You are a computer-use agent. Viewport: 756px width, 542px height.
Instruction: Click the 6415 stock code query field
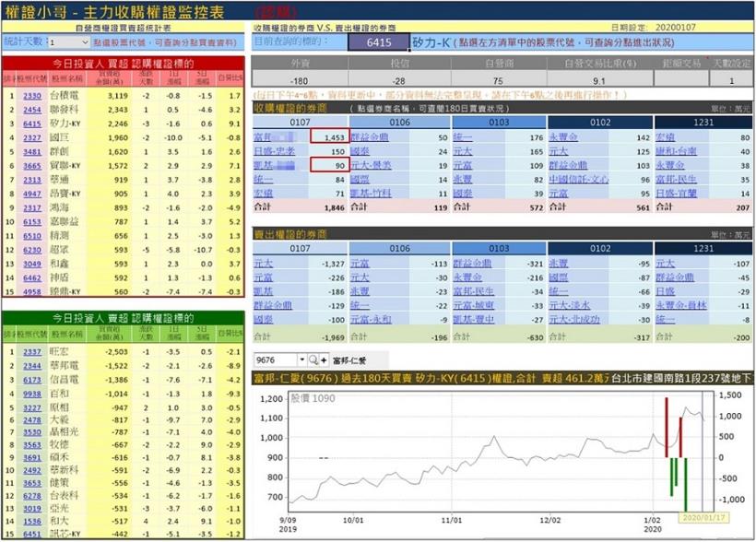[379, 42]
